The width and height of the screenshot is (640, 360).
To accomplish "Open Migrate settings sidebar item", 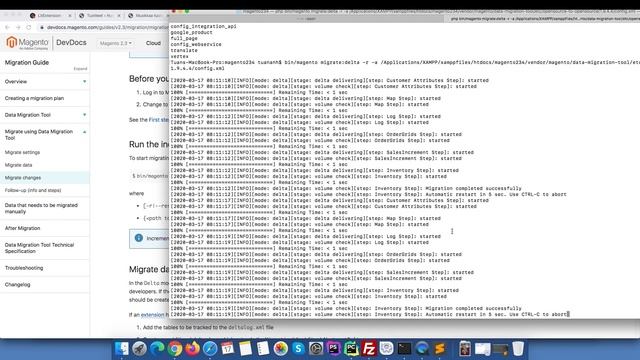I will tap(22, 152).
